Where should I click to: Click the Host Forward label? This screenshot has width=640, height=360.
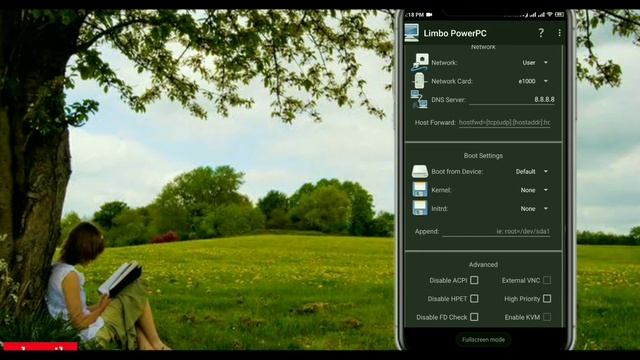click(435, 122)
